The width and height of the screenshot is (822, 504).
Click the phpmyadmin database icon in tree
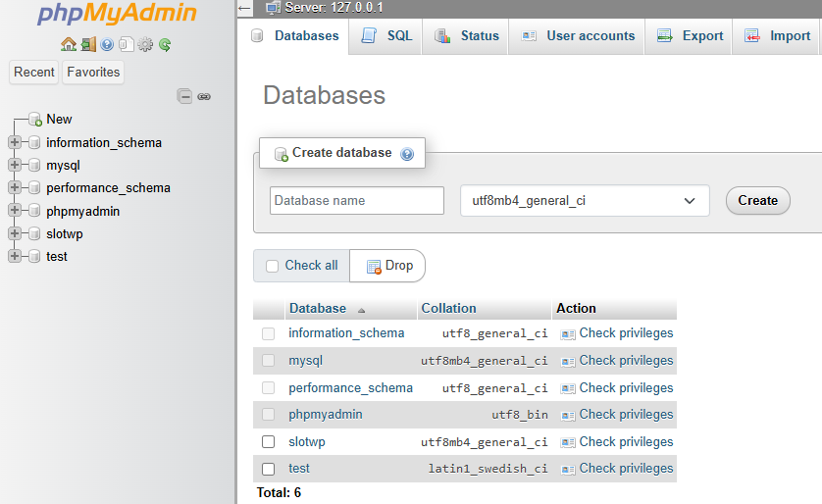tap(34, 211)
